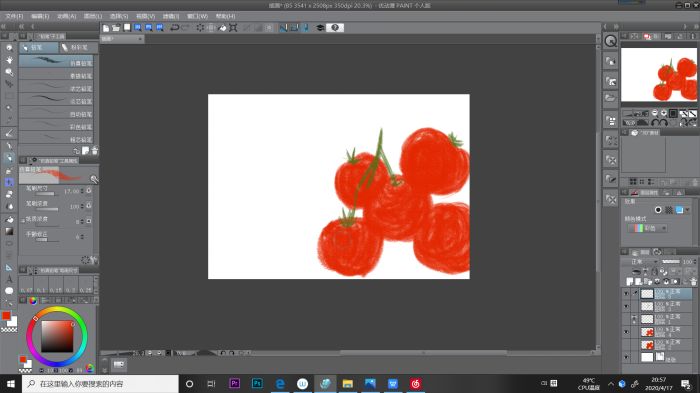Select the Fill bucket tool in left toolbar
700x393 pixels.
(x=9, y=219)
